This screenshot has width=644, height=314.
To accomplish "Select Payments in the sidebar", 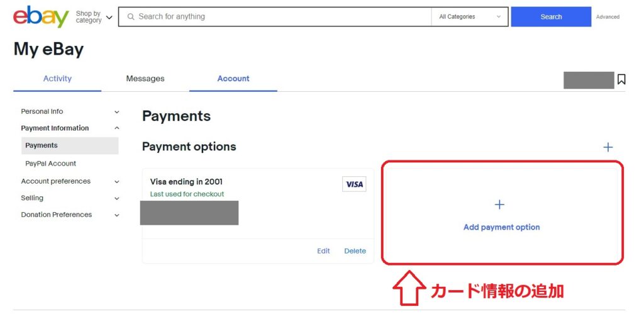I will pyautogui.click(x=70, y=145).
